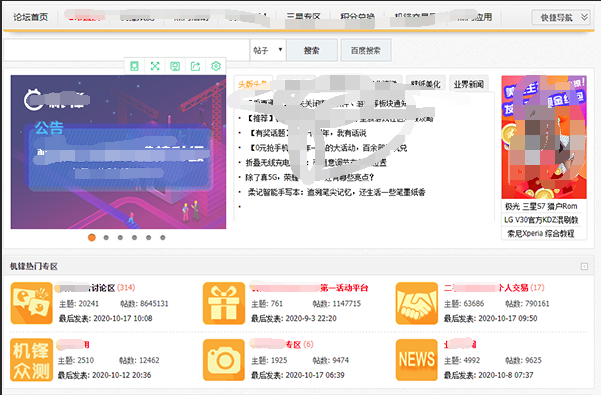Open the 个人交易 (17) forum title
The image size is (601, 395).
point(494,288)
